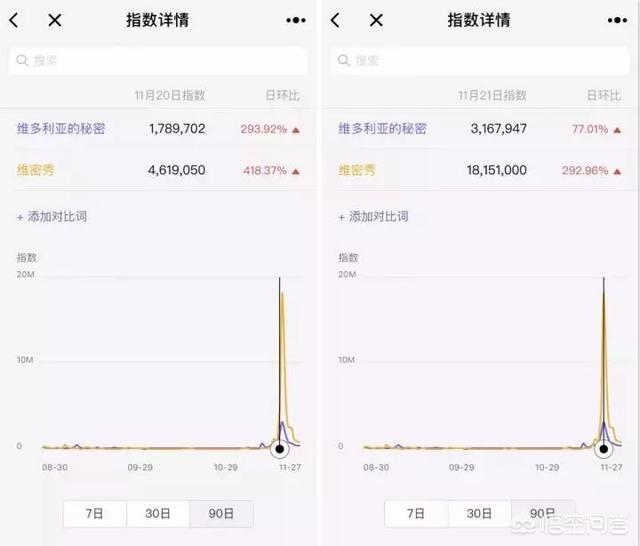
Task: Click the search field in left panel
Action: 158,61
